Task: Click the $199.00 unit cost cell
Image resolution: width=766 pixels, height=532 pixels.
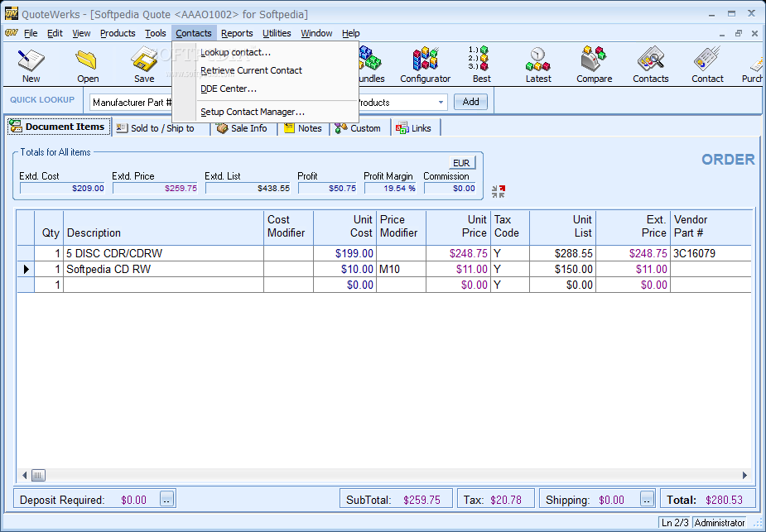Action: coord(344,253)
